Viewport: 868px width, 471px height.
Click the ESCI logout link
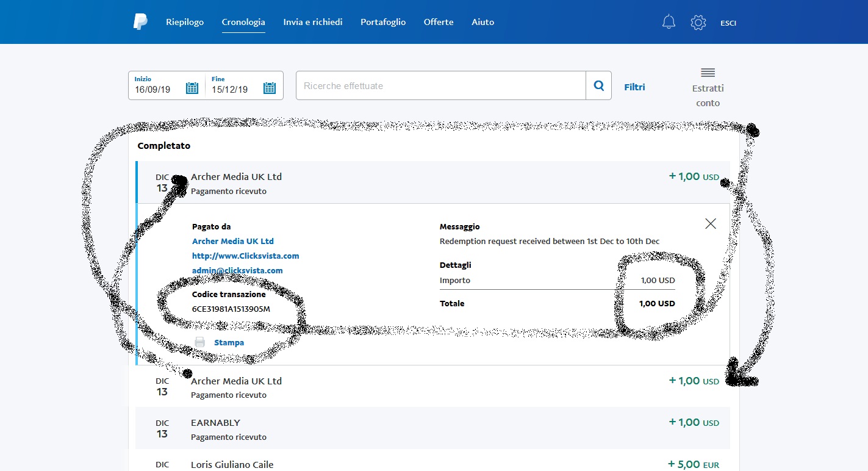[728, 23]
